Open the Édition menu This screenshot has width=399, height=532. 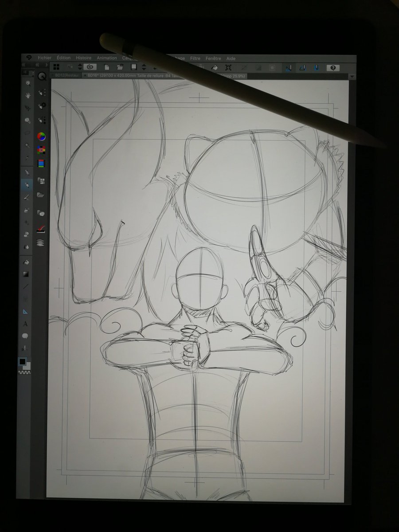[64, 58]
